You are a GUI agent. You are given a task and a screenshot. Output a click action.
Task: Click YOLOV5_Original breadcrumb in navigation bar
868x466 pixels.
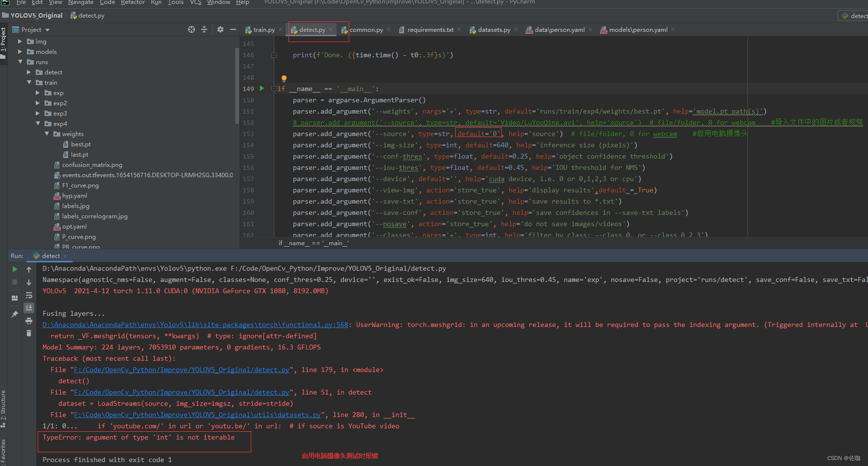click(37, 16)
